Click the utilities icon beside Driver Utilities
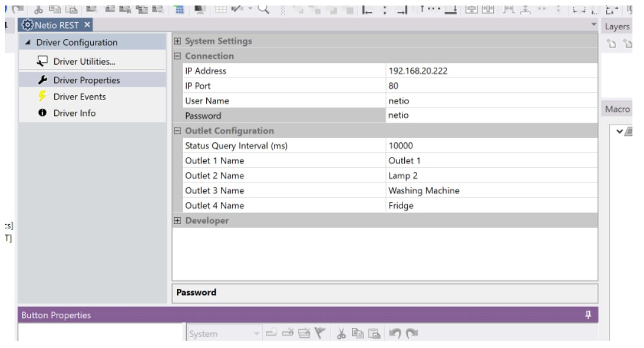The width and height of the screenshot is (644, 348). pos(42,61)
